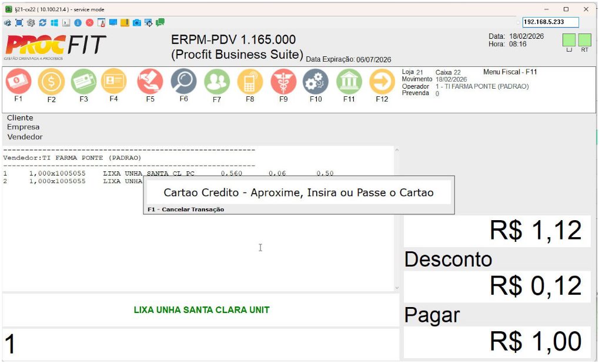Click the red disconnect X toolbar icon
Image resolution: width=599 pixels, height=364 pixels.
point(89,23)
